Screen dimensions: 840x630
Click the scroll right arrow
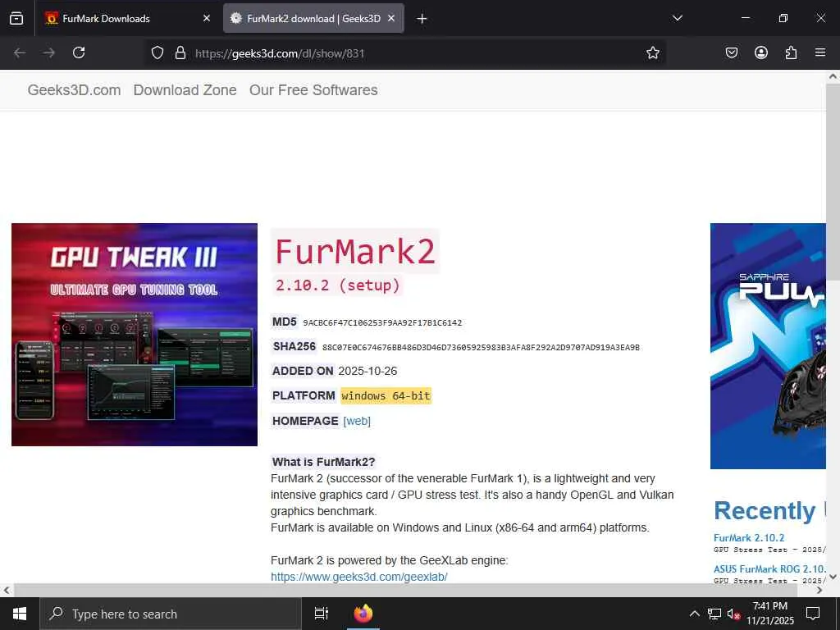(819, 591)
